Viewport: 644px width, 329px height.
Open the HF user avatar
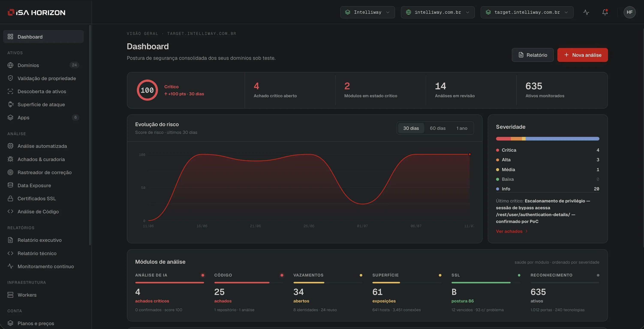(x=629, y=12)
